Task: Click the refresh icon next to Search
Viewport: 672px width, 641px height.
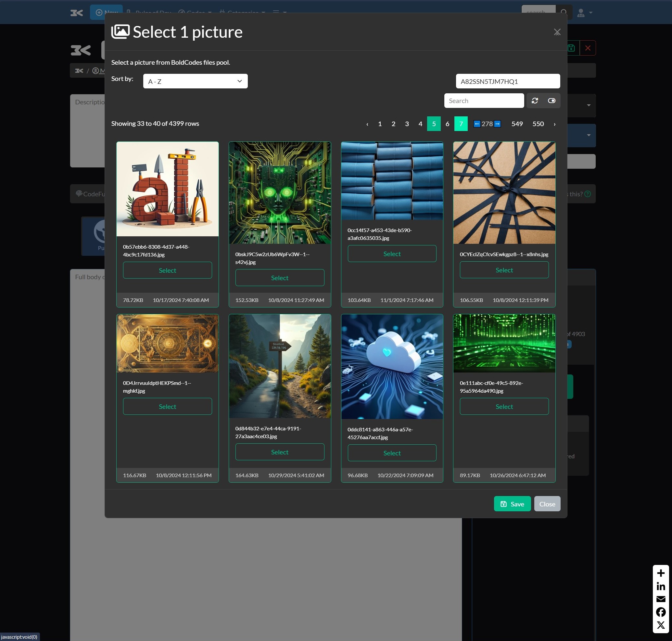Action: click(x=535, y=101)
